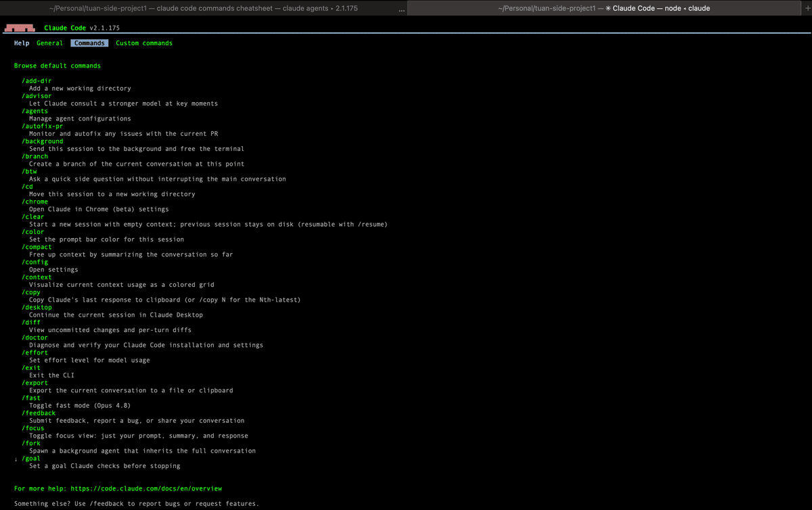Select the /add-dir command

coord(37,80)
